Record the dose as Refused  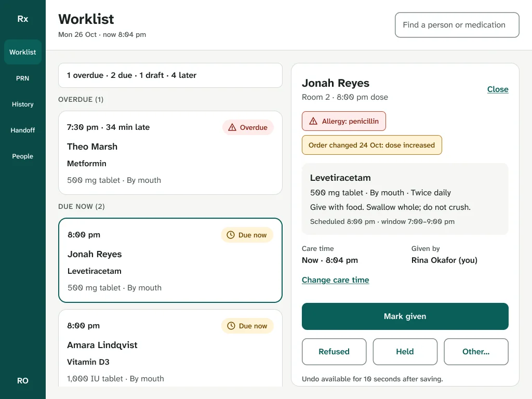pyautogui.click(x=334, y=352)
